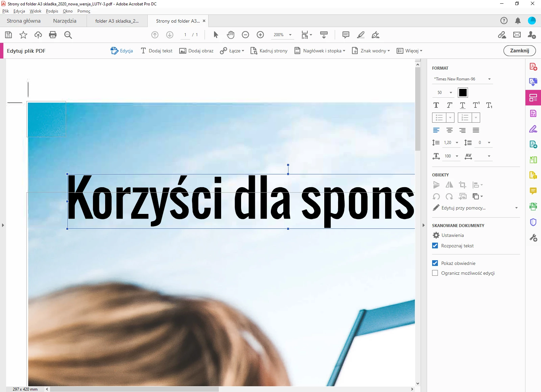The image size is (541, 392).
Task: Expand the left navigation pane arrow
Action: point(3,225)
